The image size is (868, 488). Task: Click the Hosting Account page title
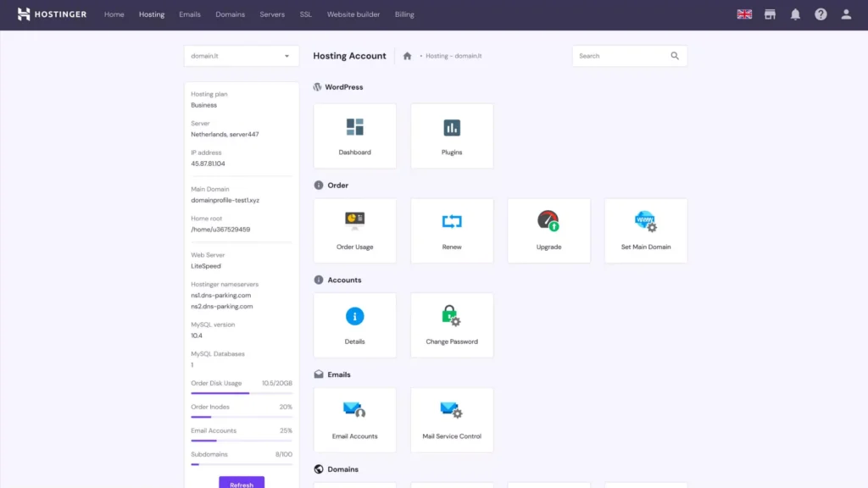[349, 56]
